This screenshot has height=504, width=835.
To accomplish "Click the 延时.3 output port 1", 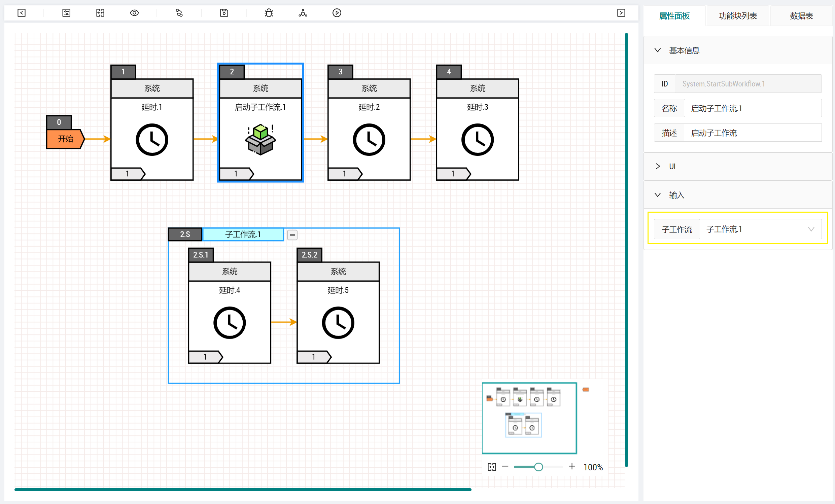I will pos(453,174).
